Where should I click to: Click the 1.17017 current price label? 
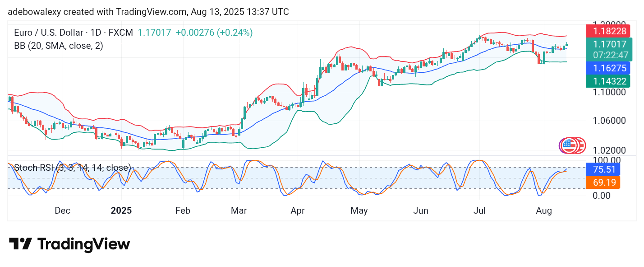click(x=610, y=44)
